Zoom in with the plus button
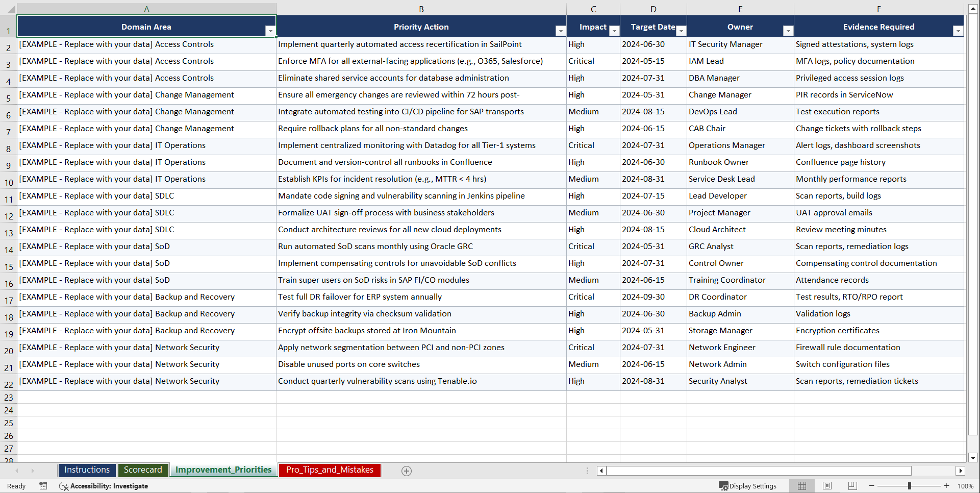980x493 pixels. (x=947, y=486)
